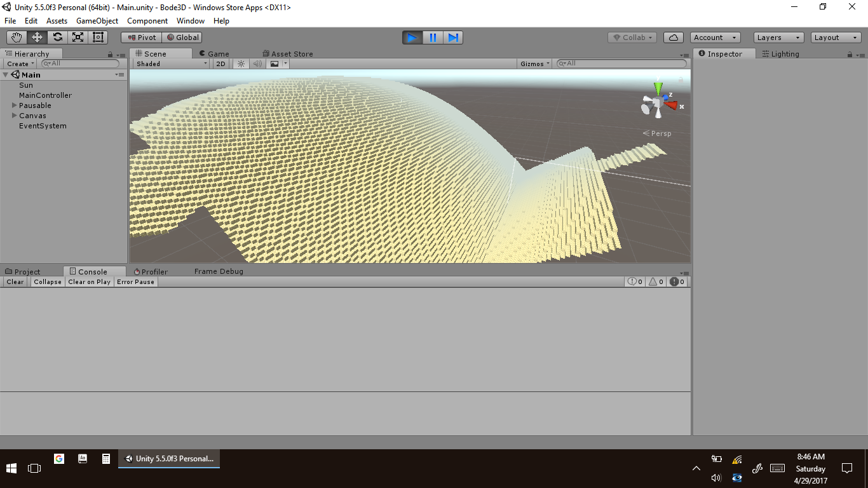868x488 pixels.
Task: Expand the Pausable object in hierarchy
Action: pos(15,105)
